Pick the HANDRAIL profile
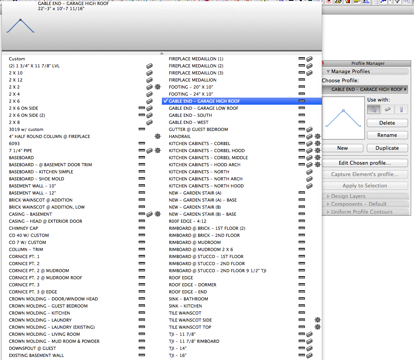The width and height of the screenshot is (416, 360). (180, 136)
